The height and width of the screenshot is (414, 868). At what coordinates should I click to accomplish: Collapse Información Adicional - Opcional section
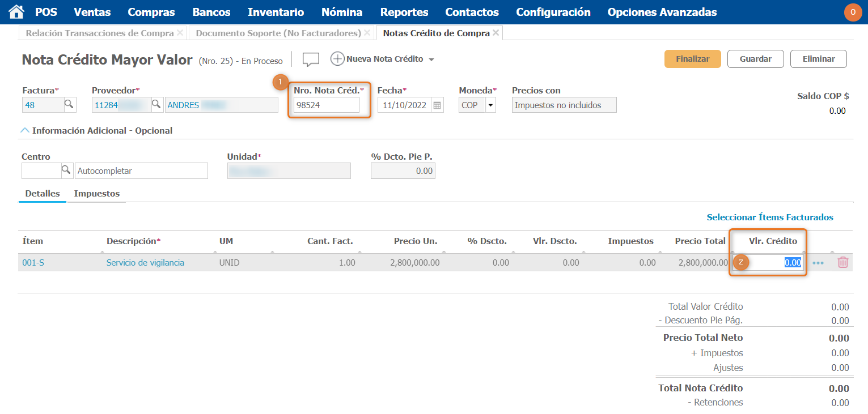(25, 131)
